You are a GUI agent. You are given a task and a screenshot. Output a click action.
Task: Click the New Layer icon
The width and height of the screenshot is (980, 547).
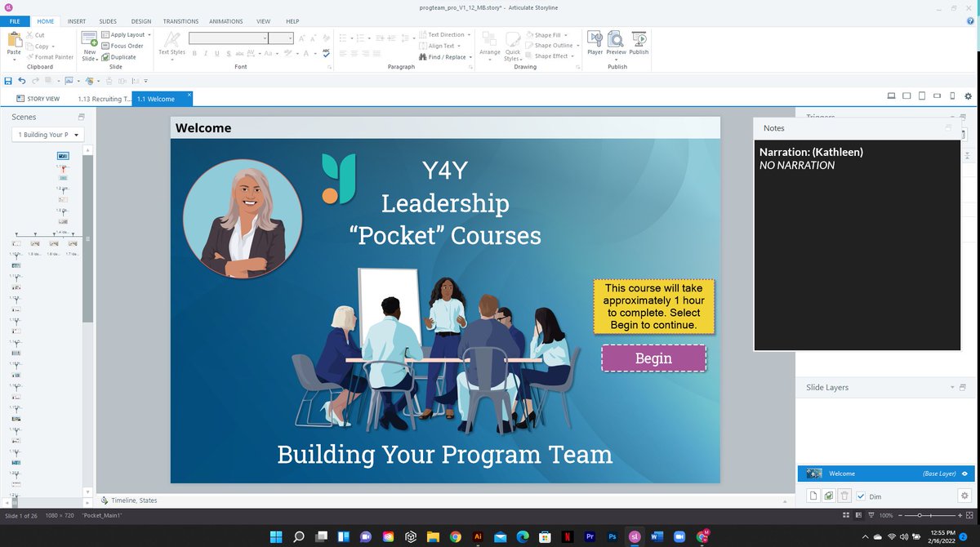(x=813, y=496)
